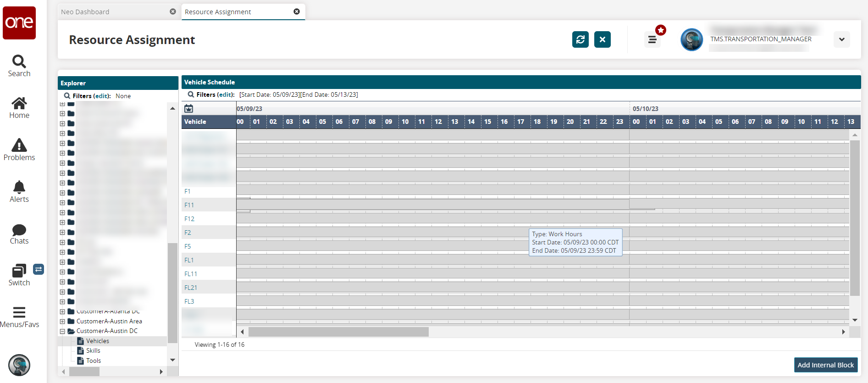This screenshot has width=868, height=383.
Task: Select vehicle FL21
Action: [x=191, y=288]
